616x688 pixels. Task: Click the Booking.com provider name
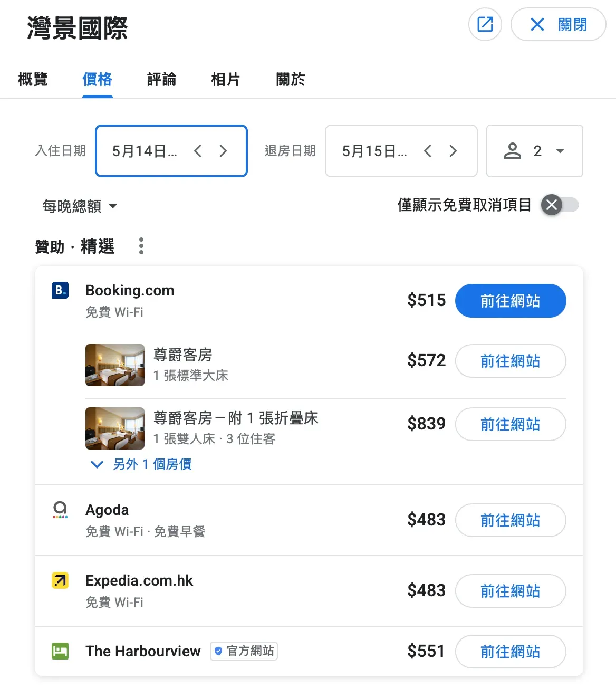point(130,291)
